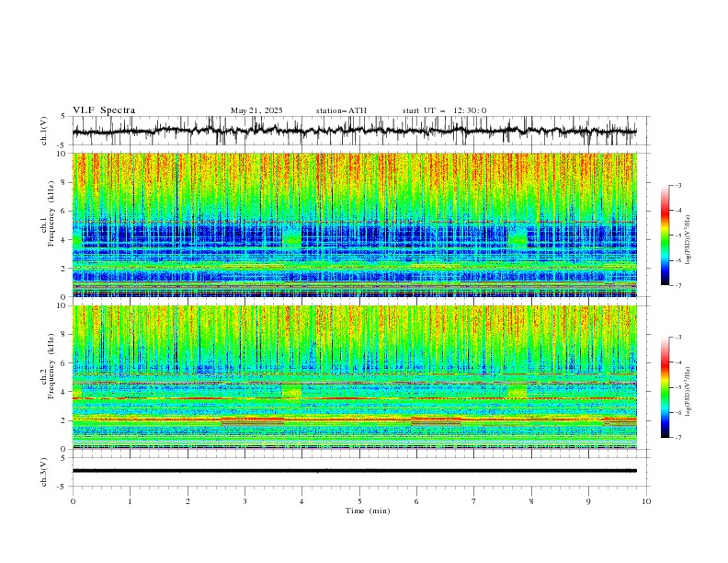Click the ch.2 PSD color scale bar
Image resolution: width=728 pixels, height=563 pixels.
tap(665, 387)
